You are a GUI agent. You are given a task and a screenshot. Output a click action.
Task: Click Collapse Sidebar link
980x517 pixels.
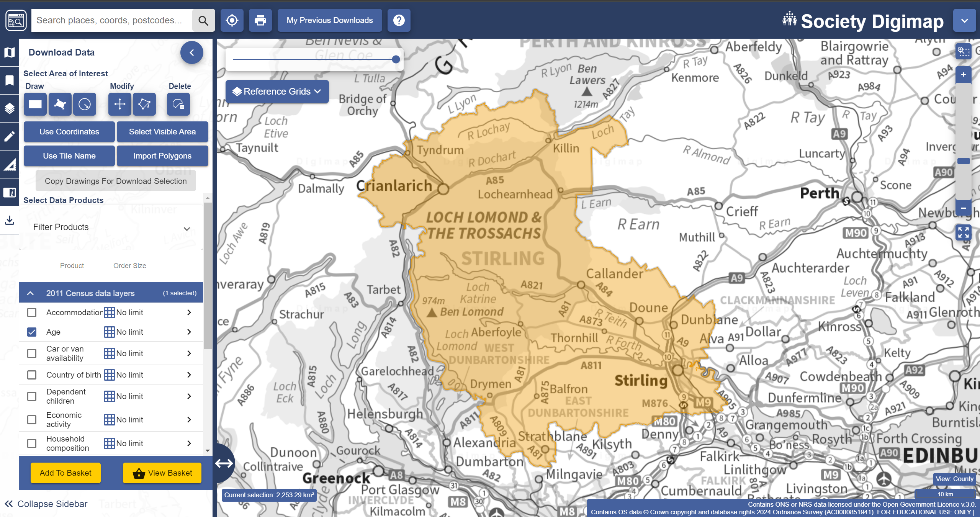coord(46,504)
